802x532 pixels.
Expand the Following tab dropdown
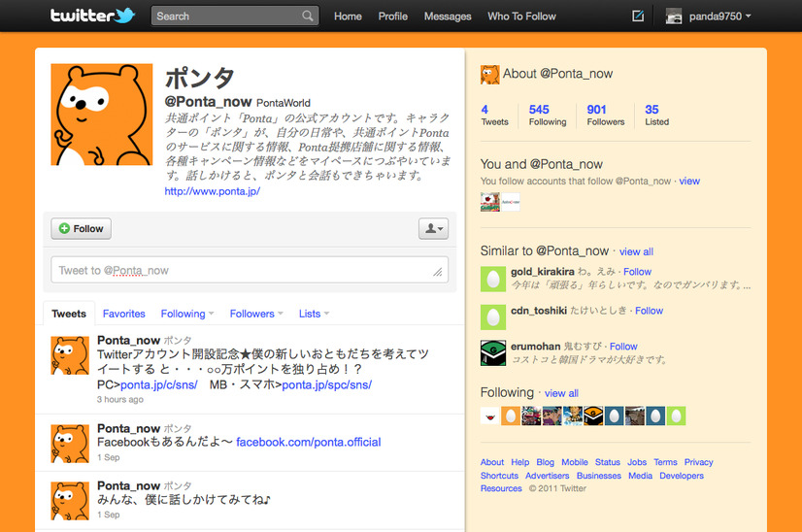pos(187,314)
